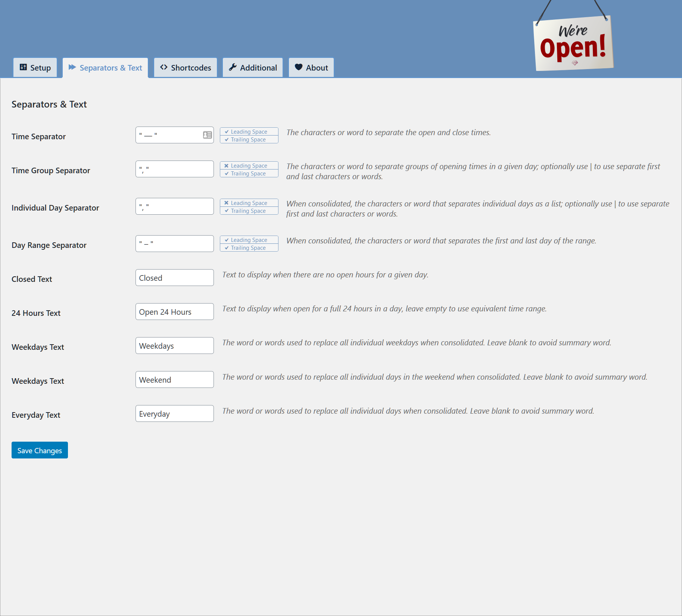Click the Everyday Text label

[36, 415]
